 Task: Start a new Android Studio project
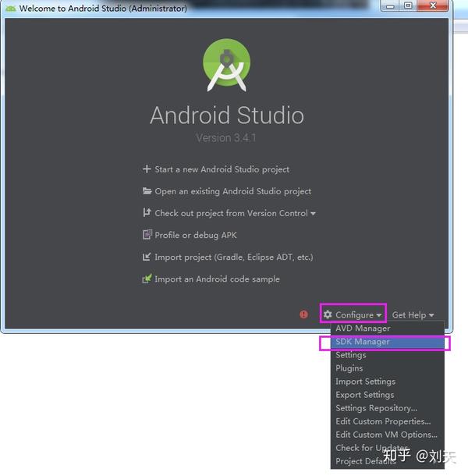222,169
